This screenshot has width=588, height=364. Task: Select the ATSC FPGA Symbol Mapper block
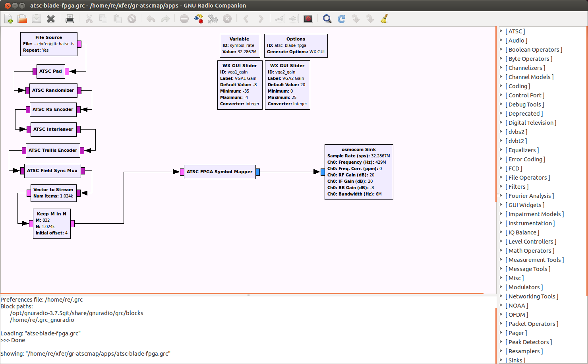[220, 172]
